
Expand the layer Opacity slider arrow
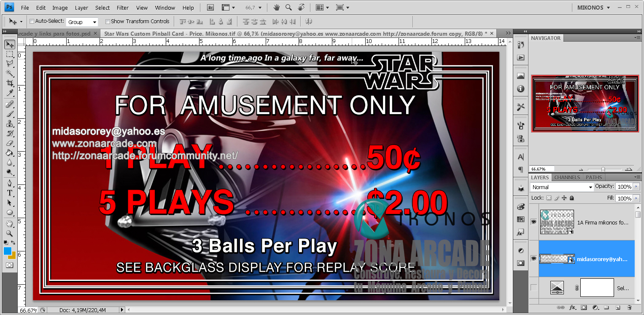(636, 187)
